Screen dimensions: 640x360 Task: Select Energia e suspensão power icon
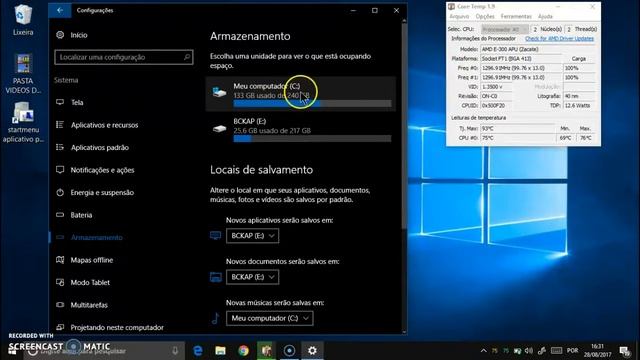point(60,192)
